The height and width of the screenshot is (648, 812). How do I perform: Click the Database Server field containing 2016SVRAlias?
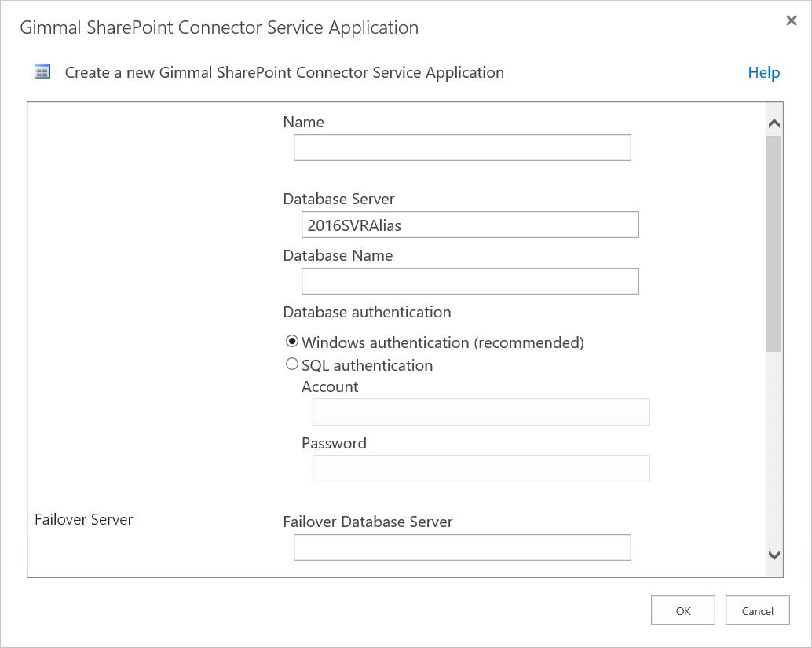tap(470, 225)
